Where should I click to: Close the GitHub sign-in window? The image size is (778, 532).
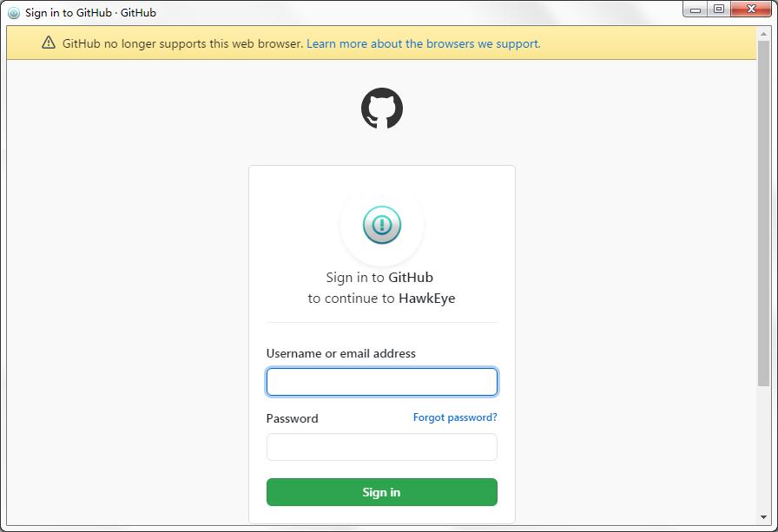pyautogui.click(x=749, y=10)
